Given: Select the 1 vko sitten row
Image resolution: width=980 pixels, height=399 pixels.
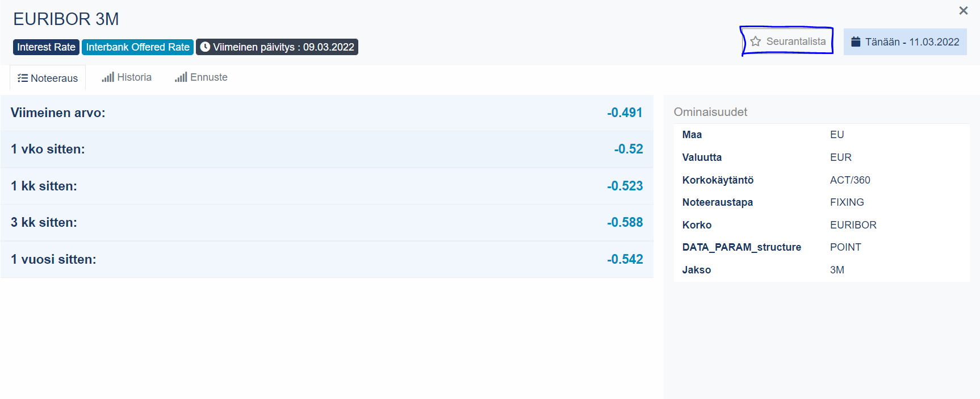Looking at the screenshot, I should pyautogui.click(x=326, y=149).
